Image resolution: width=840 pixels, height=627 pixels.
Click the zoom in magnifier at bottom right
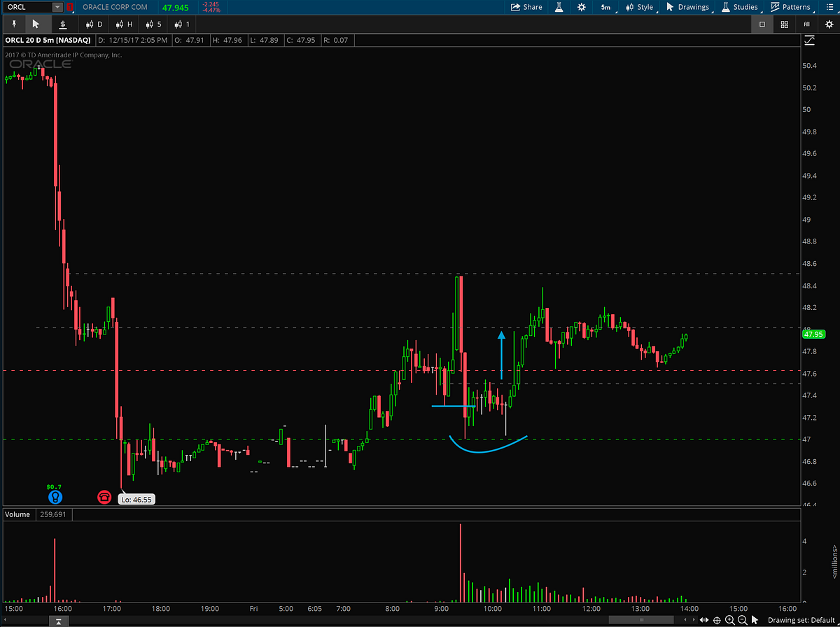729,620
